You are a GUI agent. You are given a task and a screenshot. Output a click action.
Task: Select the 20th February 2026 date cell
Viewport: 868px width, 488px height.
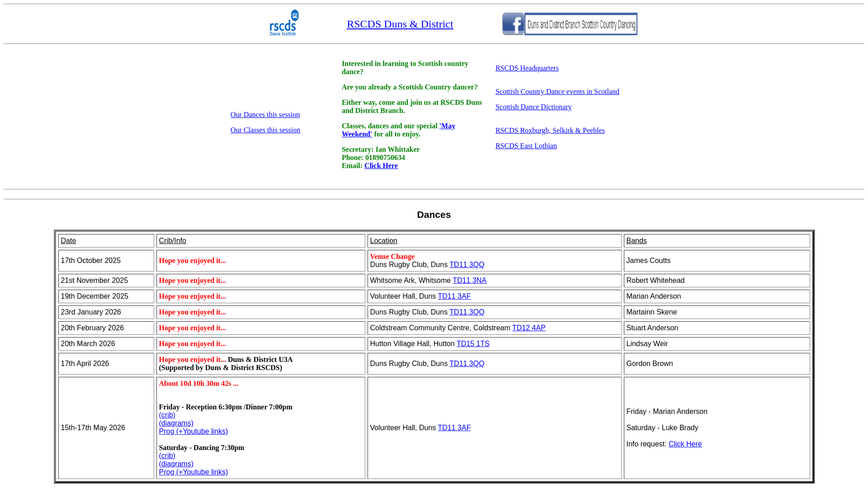point(106,328)
